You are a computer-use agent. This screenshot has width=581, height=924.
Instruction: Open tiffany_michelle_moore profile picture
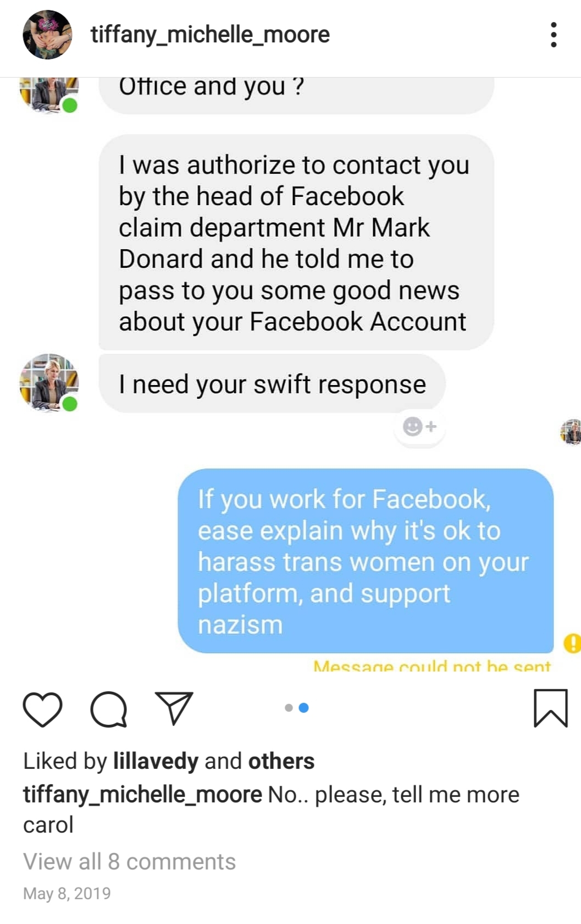[47, 35]
